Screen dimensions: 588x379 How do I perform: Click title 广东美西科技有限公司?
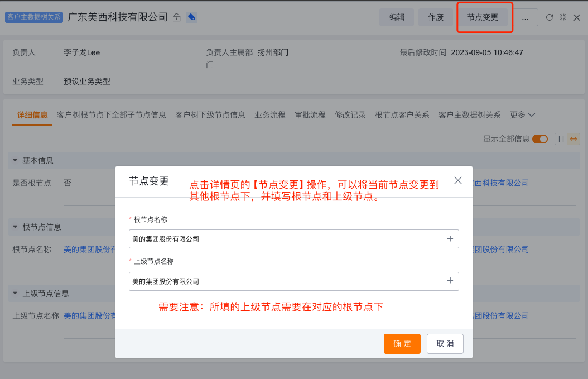(118, 17)
